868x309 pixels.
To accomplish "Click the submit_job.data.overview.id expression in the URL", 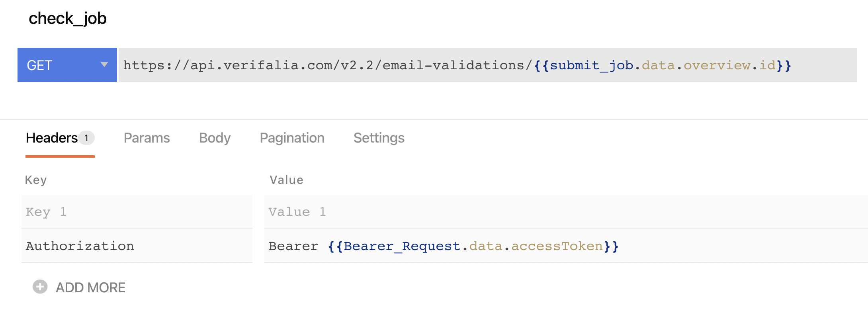I will [x=662, y=65].
